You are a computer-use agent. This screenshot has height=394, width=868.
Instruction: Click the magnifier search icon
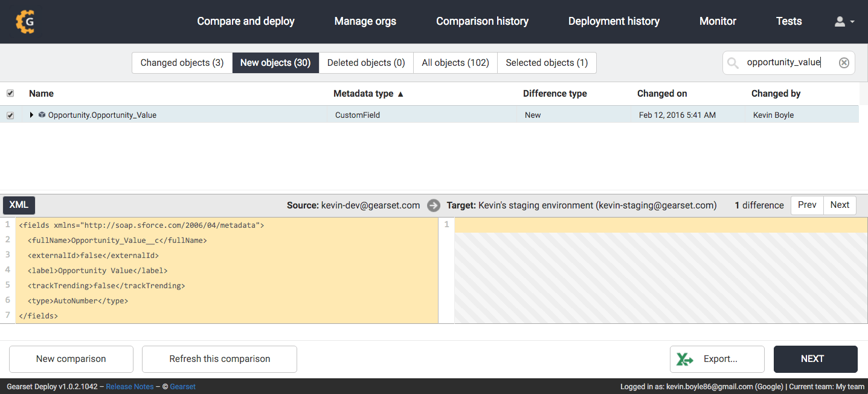point(733,63)
